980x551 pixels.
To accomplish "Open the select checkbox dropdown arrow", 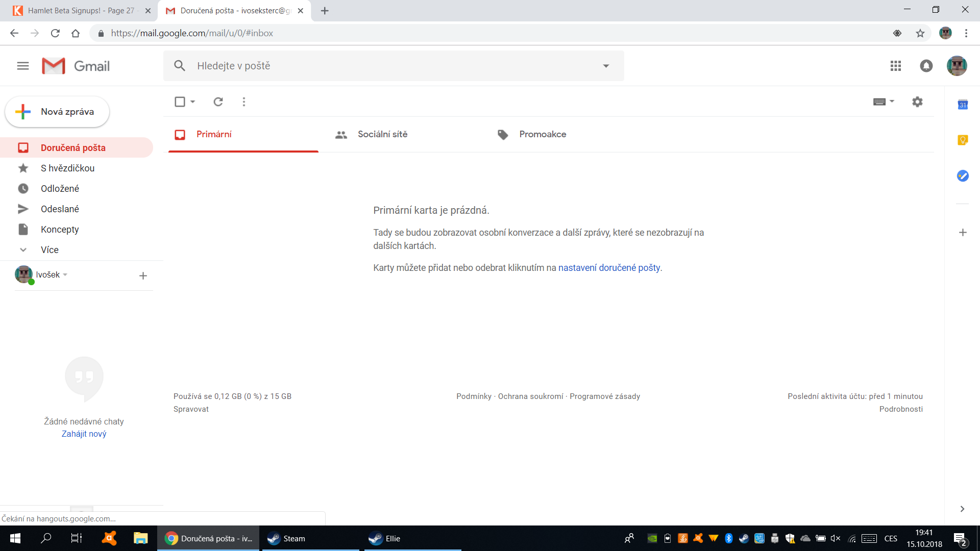I will click(x=193, y=102).
